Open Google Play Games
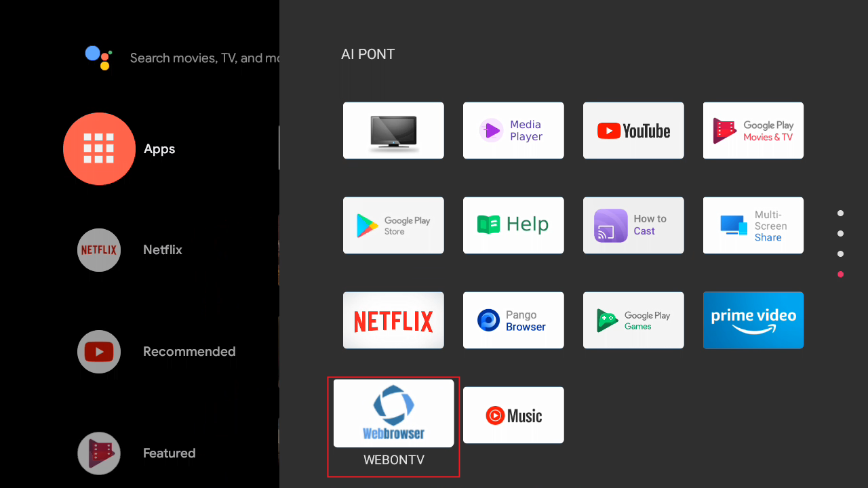The image size is (868, 488). coord(633,321)
